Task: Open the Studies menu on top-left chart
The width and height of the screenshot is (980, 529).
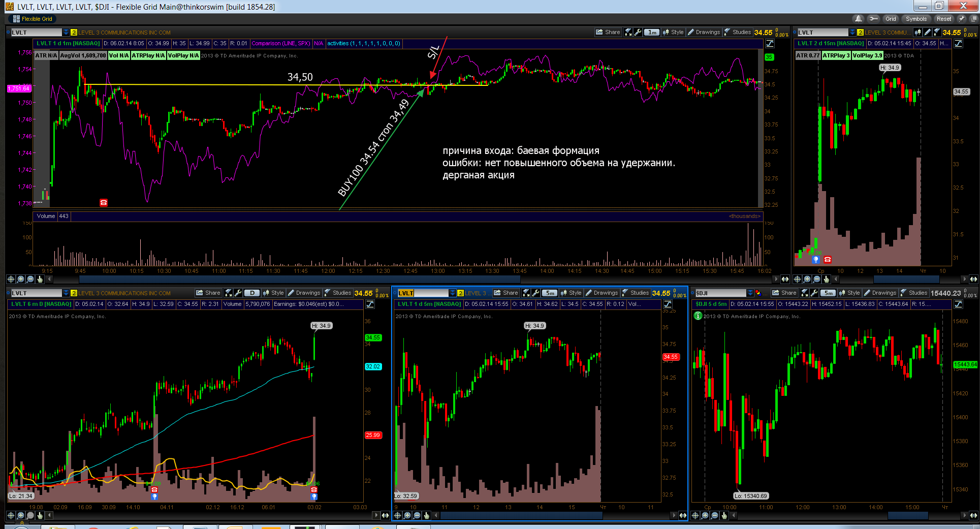Action: (x=738, y=32)
